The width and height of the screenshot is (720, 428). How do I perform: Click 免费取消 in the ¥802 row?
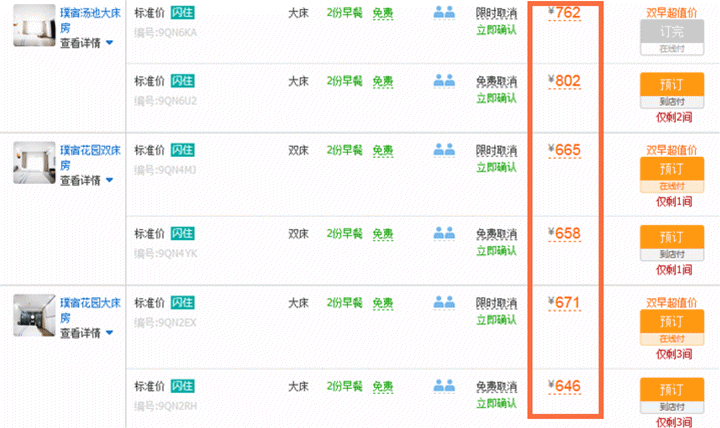[496, 82]
